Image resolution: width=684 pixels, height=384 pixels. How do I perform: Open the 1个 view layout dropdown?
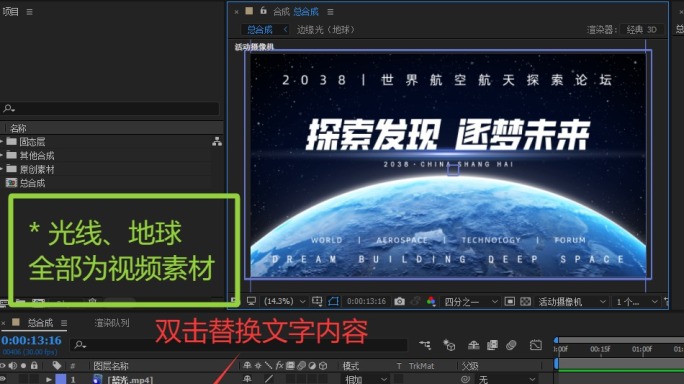click(x=636, y=302)
